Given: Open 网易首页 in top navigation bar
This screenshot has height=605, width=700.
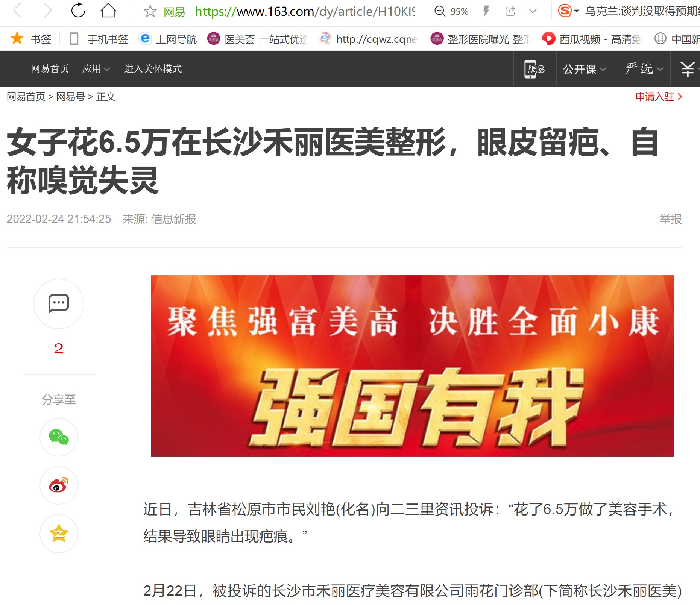Looking at the screenshot, I should (x=50, y=69).
